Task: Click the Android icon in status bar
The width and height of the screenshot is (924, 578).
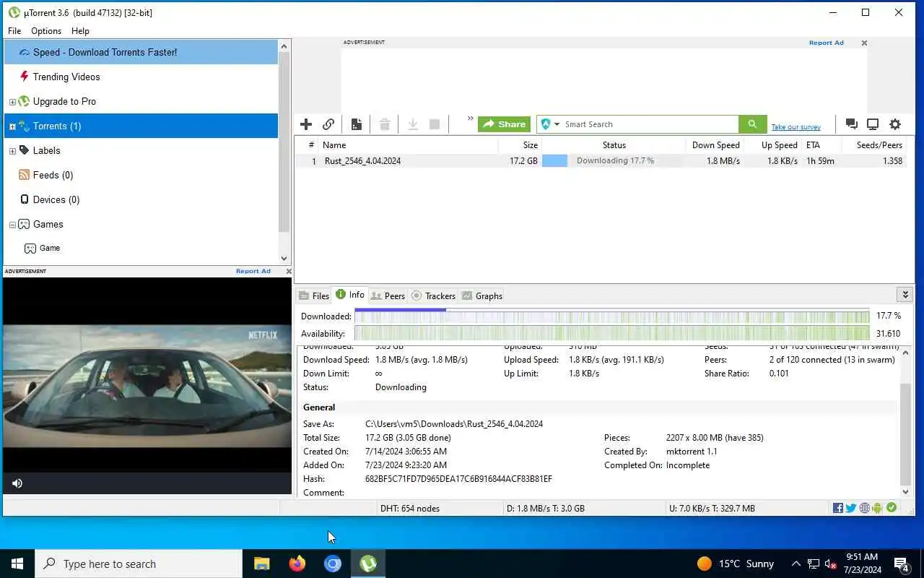Action: pyautogui.click(x=877, y=508)
